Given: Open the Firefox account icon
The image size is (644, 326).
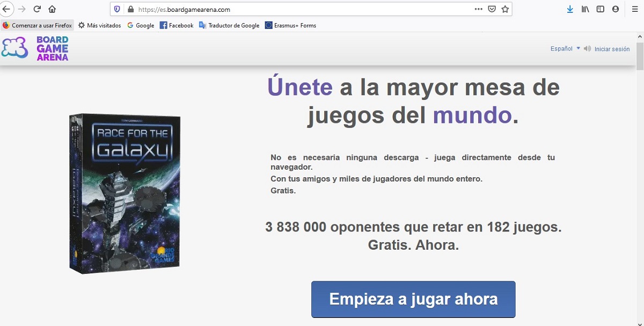Looking at the screenshot, I should [616, 9].
